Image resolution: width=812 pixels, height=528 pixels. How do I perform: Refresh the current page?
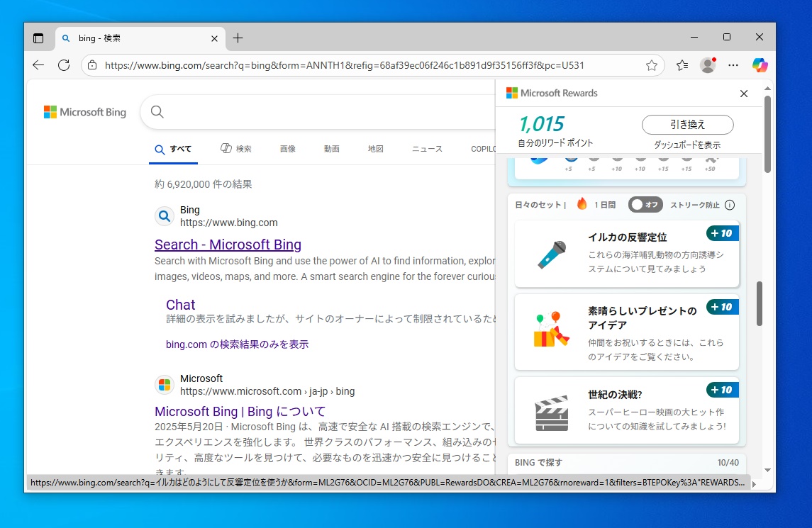[64, 65]
